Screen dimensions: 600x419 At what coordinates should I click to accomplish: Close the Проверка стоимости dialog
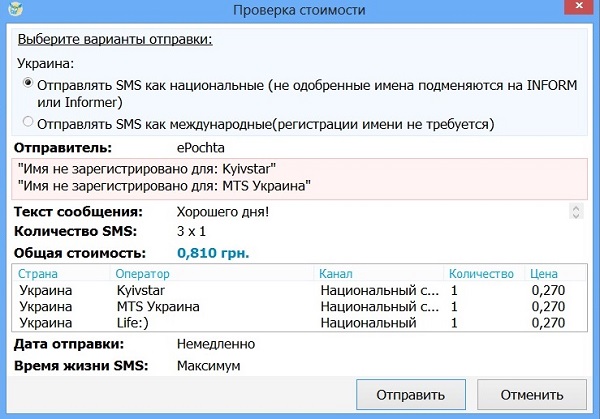pos(579,6)
